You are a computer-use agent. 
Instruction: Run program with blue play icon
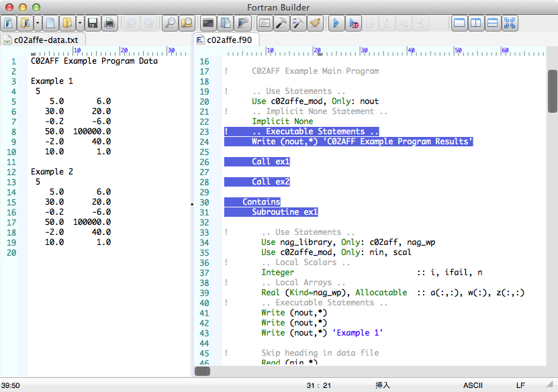tap(336, 23)
